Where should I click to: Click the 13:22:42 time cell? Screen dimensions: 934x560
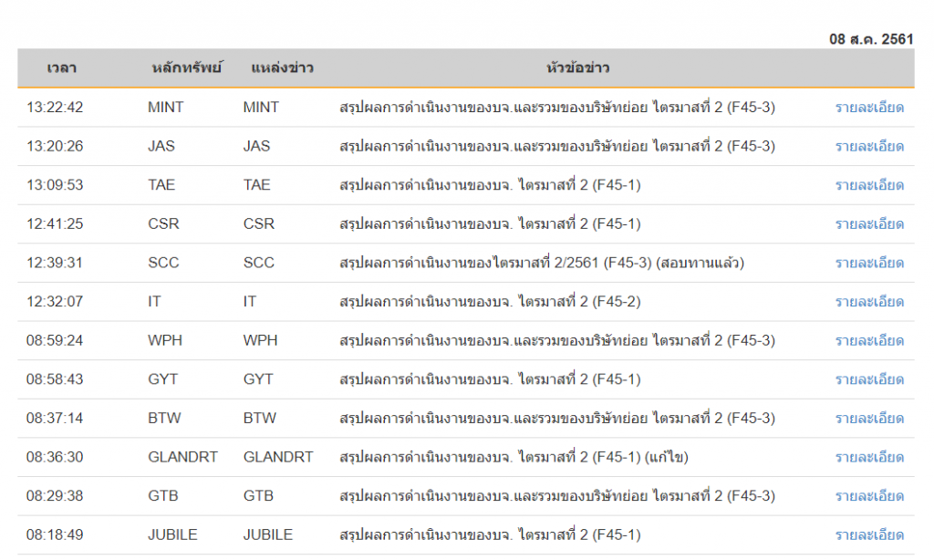[55, 108]
